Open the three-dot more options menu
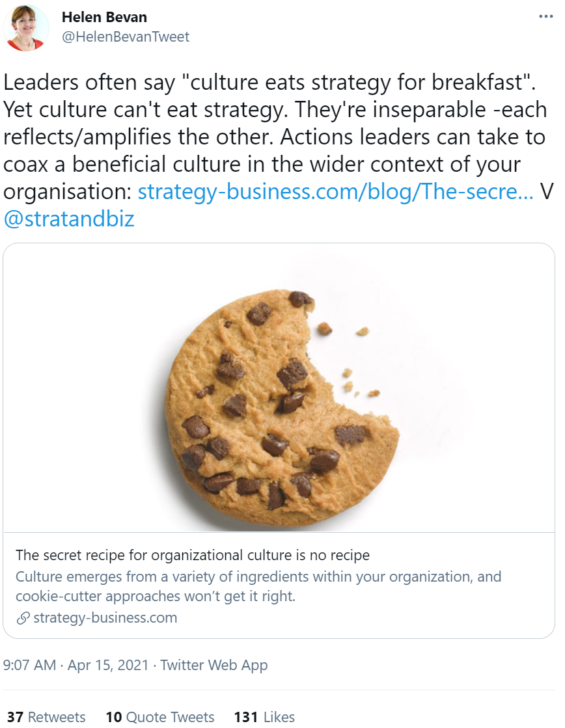The height and width of the screenshot is (728, 565). pos(545,17)
